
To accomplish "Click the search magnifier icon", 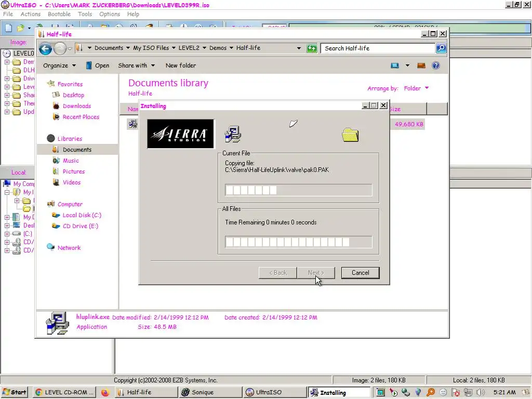I will (441, 48).
